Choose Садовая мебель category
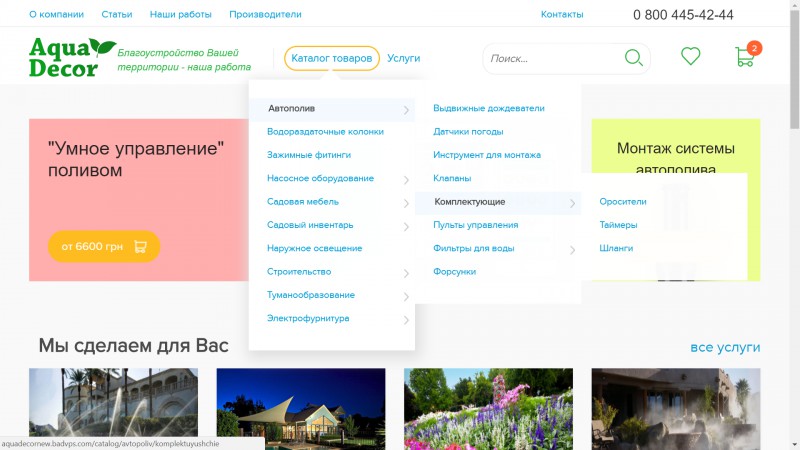The image size is (800, 450). pos(303,202)
